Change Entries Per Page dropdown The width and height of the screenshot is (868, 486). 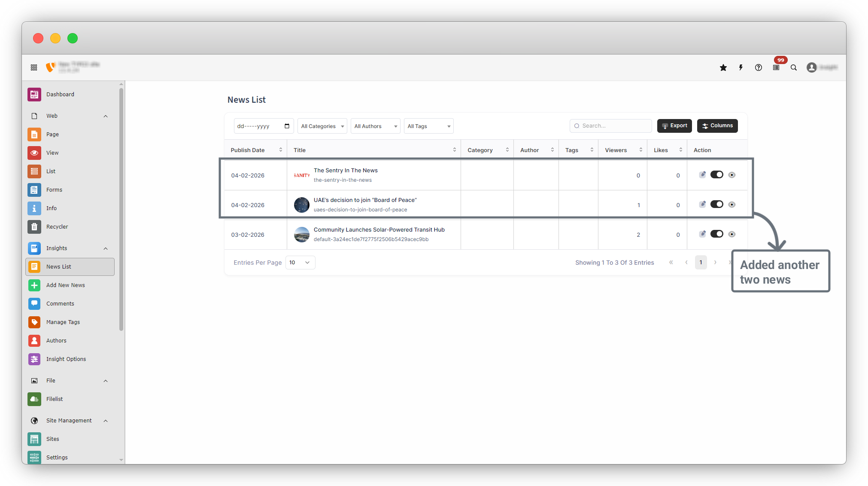300,263
